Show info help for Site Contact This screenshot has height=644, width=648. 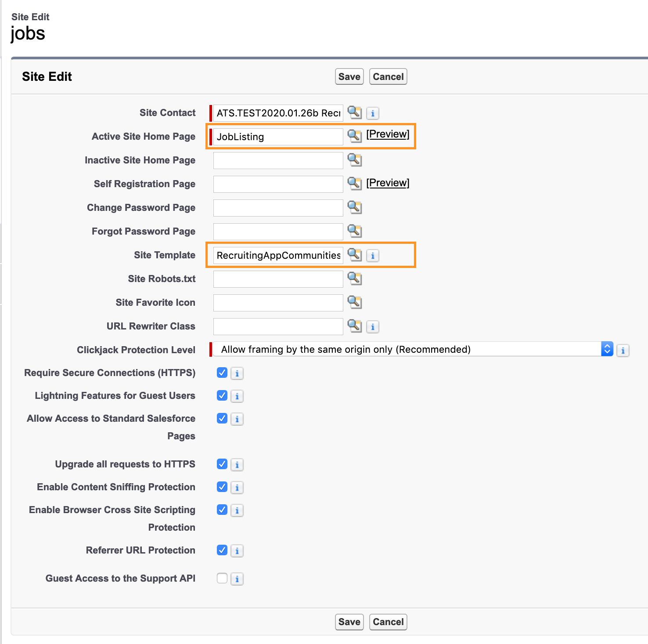coord(373,113)
